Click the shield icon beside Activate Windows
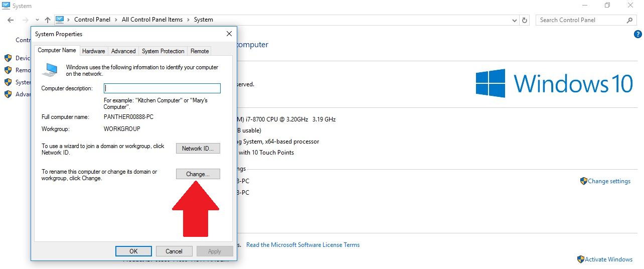Screen dimensions: 644x269 pos(580,259)
